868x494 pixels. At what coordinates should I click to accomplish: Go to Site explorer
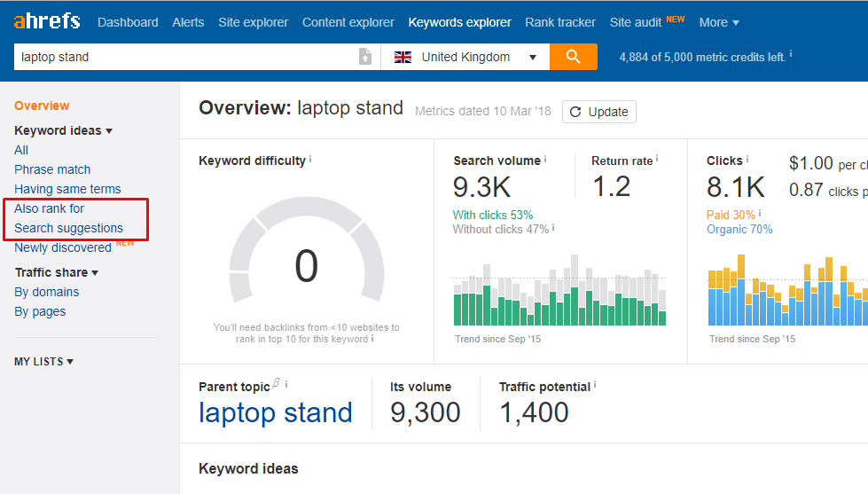click(253, 23)
